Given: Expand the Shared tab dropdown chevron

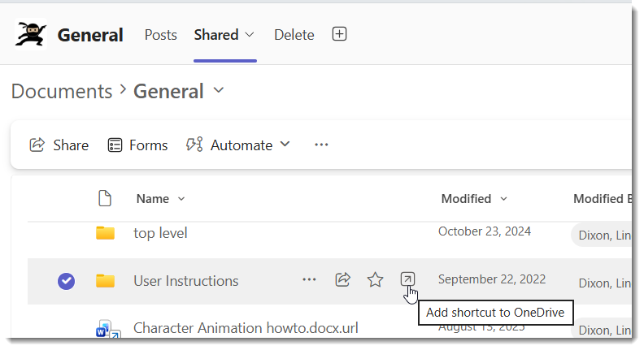Looking at the screenshot, I should click(250, 35).
